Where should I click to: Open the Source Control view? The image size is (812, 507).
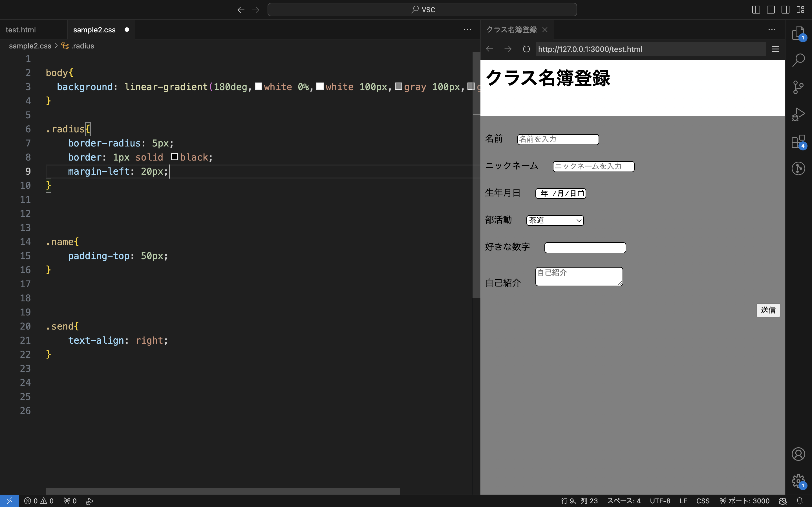click(798, 87)
